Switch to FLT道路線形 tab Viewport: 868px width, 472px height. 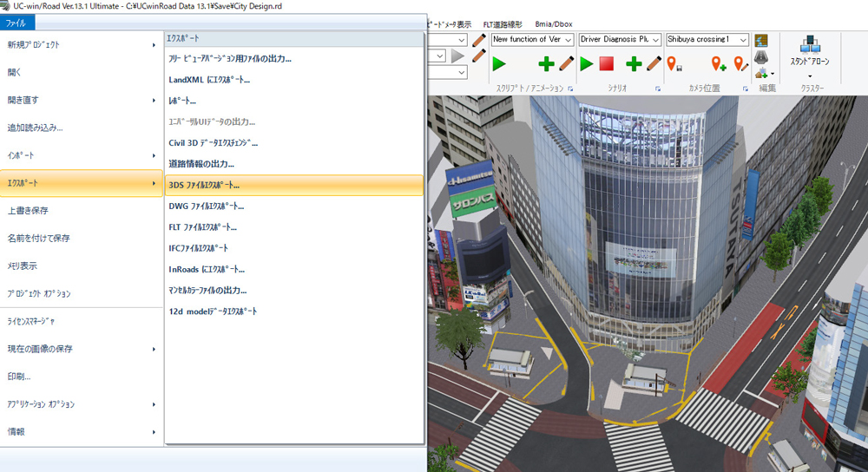tap(502, 24)
